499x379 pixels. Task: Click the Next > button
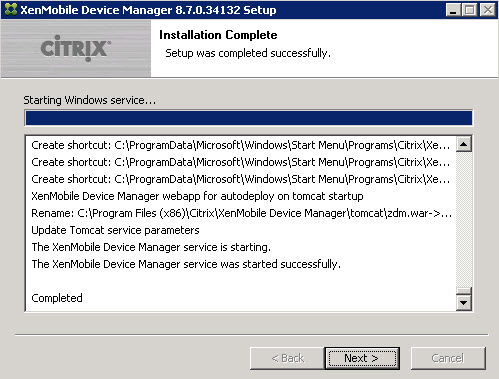[362, 358]
